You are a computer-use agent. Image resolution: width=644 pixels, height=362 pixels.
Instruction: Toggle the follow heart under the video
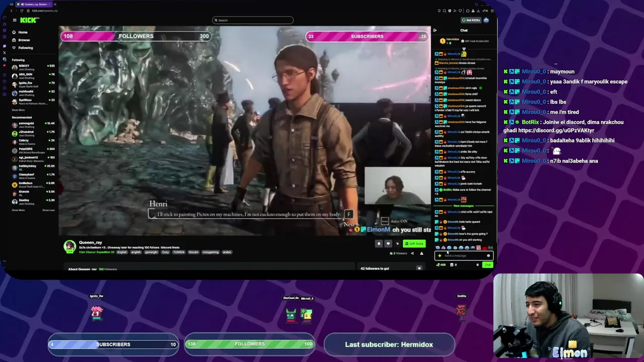tap(388, 244)
